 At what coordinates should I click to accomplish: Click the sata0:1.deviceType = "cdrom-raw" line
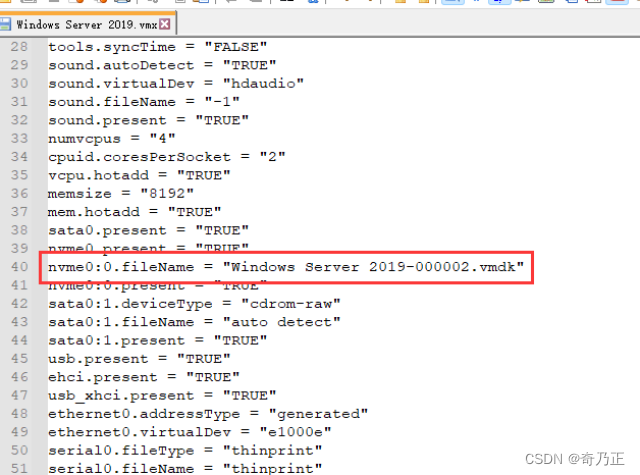tap(194, 304)
